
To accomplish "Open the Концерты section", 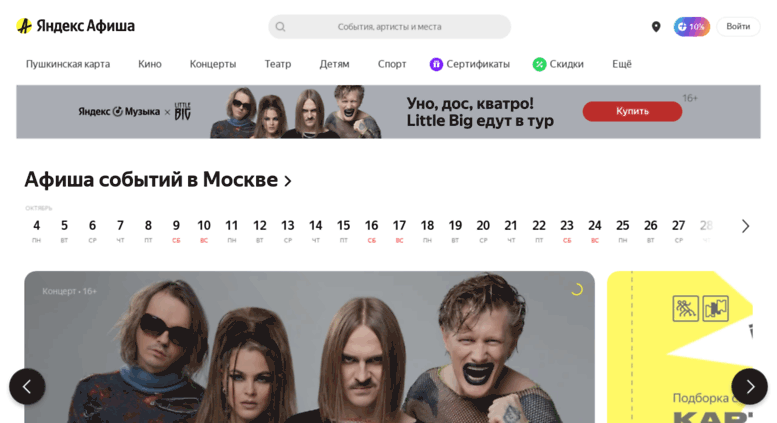I will [x=213, y=64].
